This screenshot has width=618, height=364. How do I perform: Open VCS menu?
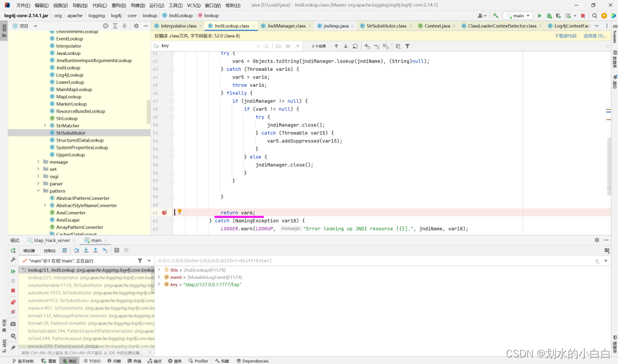(x=193, y=5)
